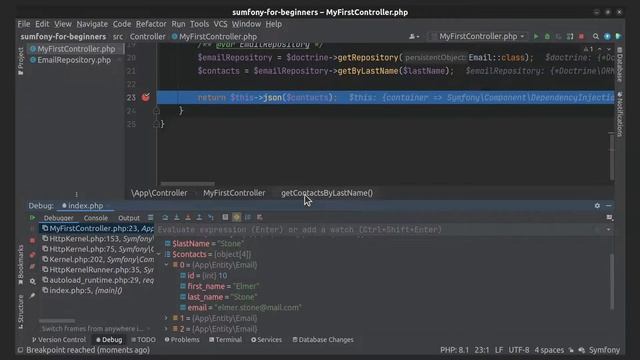Screen dimensions: 640x360
Task: Open the Run menu
Action: point(178,24)
